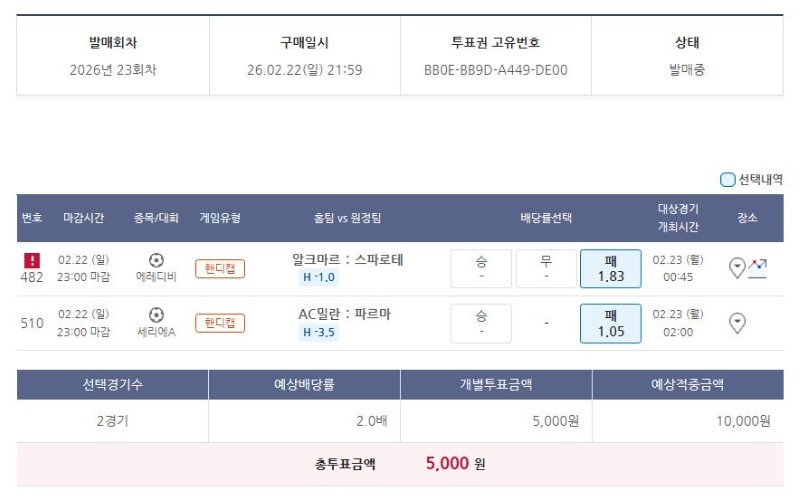809x503 pixels.
Task: Click the soccer ball icon for 세리에A
Action: (x=156, y=314)
